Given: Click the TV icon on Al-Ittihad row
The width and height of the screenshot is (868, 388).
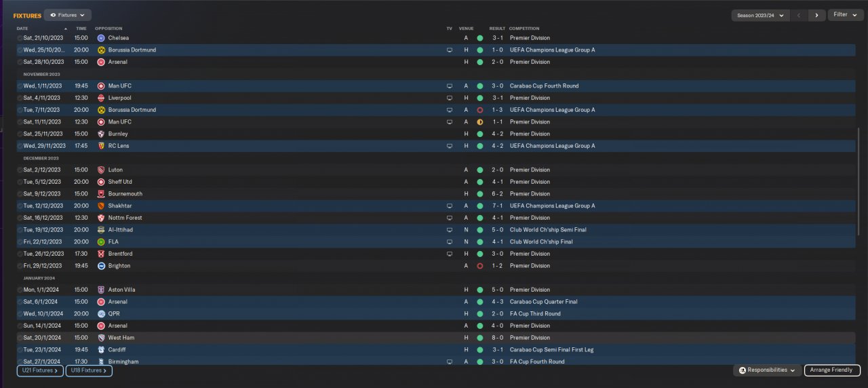Looking at the screenshot, I should 449,230.
